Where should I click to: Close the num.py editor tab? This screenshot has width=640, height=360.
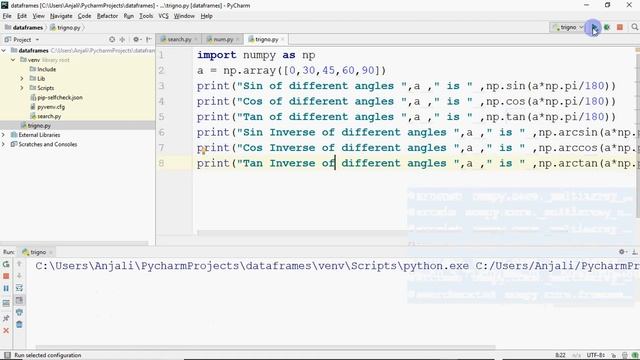tap(238, 39)
